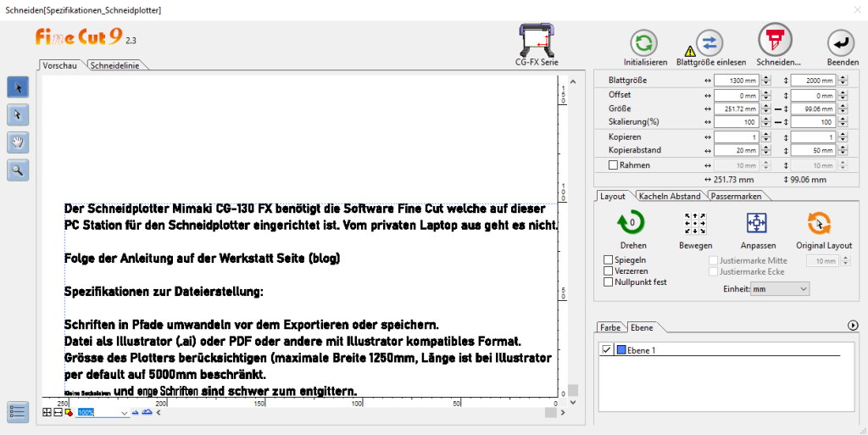
Task: Click the blue Ebene 1 color swatch
Action: point(620,349)
